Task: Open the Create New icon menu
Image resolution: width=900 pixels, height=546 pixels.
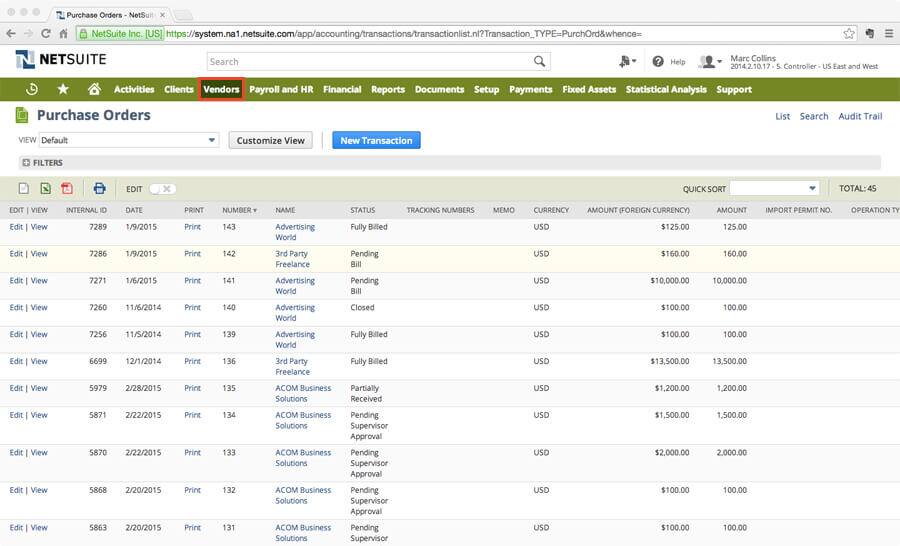Action: tap(627, 61)
